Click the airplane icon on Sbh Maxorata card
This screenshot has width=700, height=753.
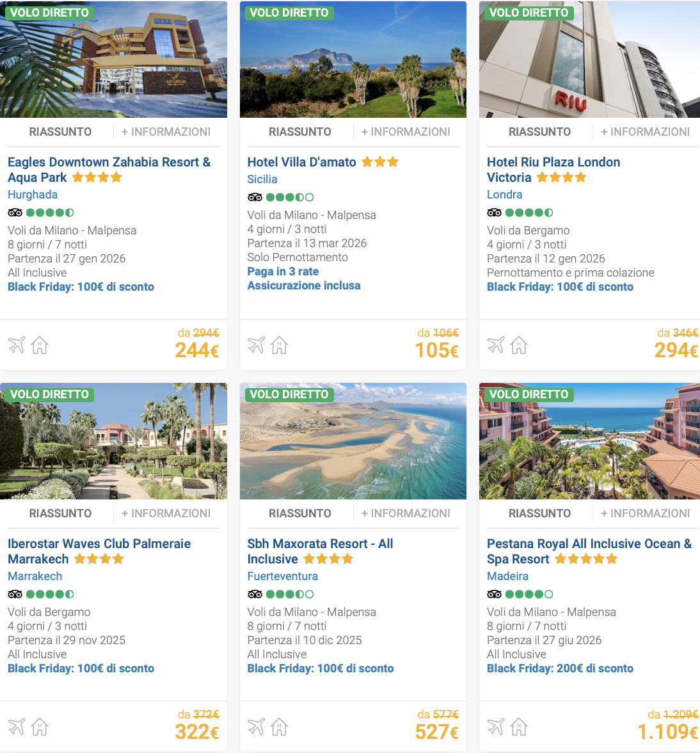pos(257,726)
